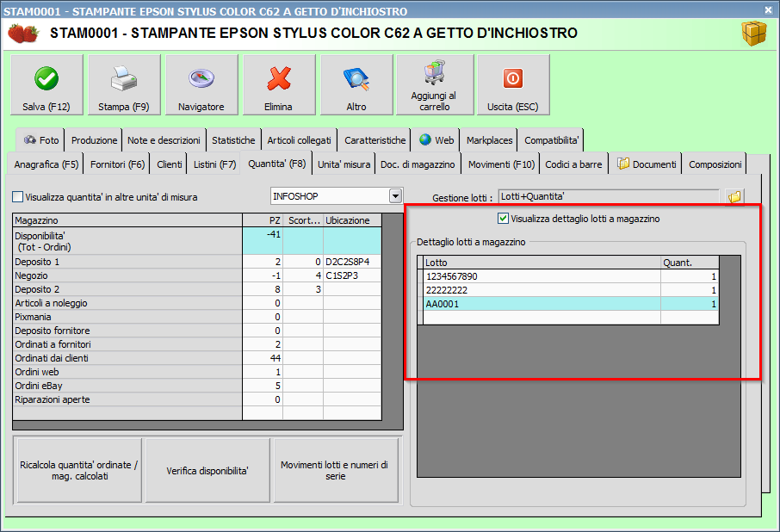Click Verifica disponibilita' button
The image size is (780, 532).
[x=207, y=470]
